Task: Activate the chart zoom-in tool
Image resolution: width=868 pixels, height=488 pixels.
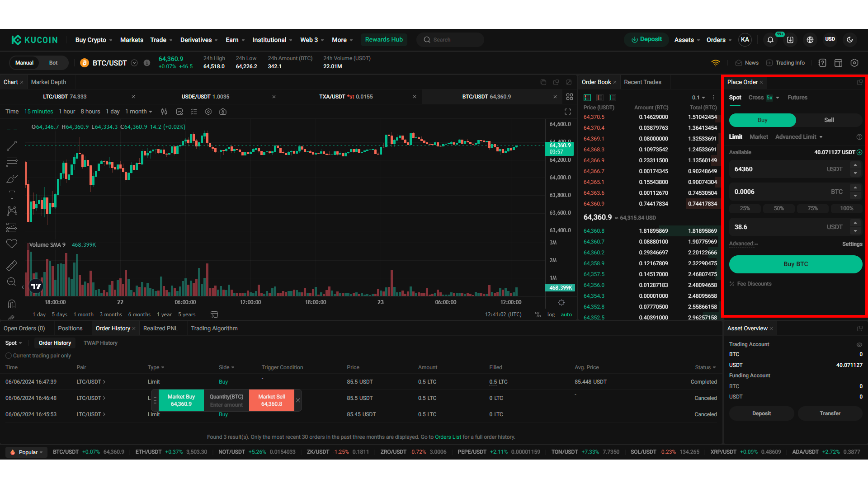Action: pos(12,282)
